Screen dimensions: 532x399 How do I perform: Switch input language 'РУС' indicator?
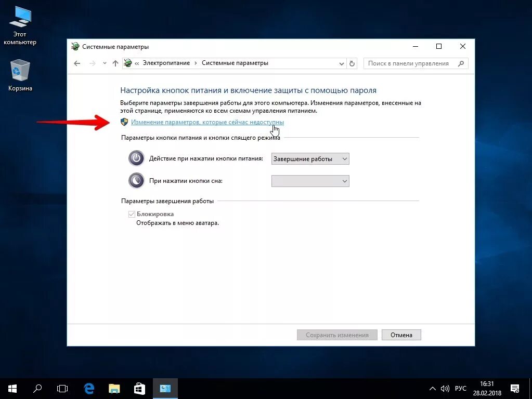pyautogui.click(x=460, y=389)
